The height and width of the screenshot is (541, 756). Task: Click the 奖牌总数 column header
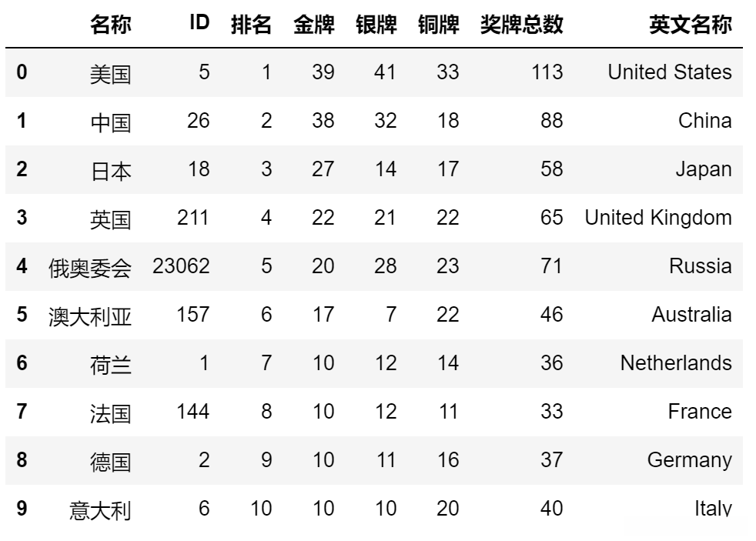(521, 25)
